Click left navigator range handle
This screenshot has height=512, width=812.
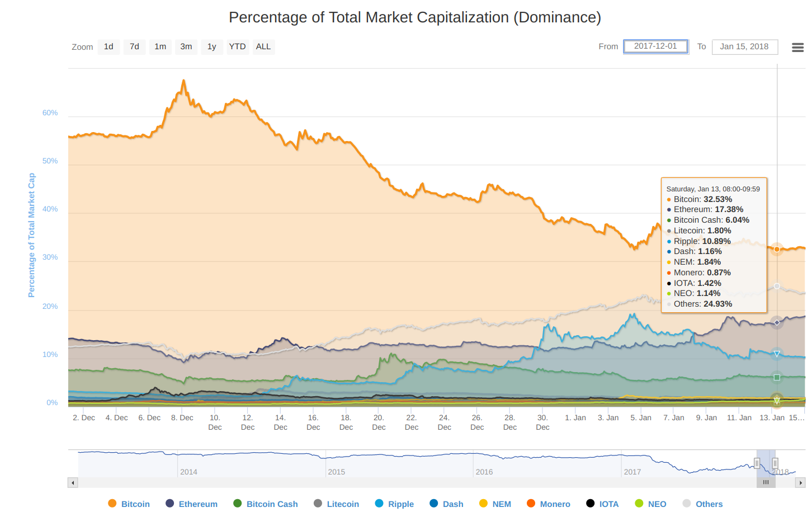point(757,463)
